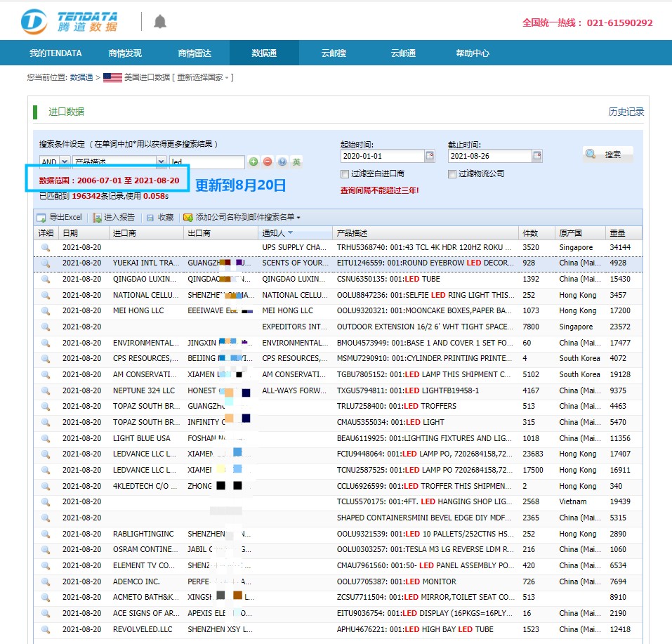Open detail magnifier for QINGDAO LUXIN row

click(x=46, y=280)
